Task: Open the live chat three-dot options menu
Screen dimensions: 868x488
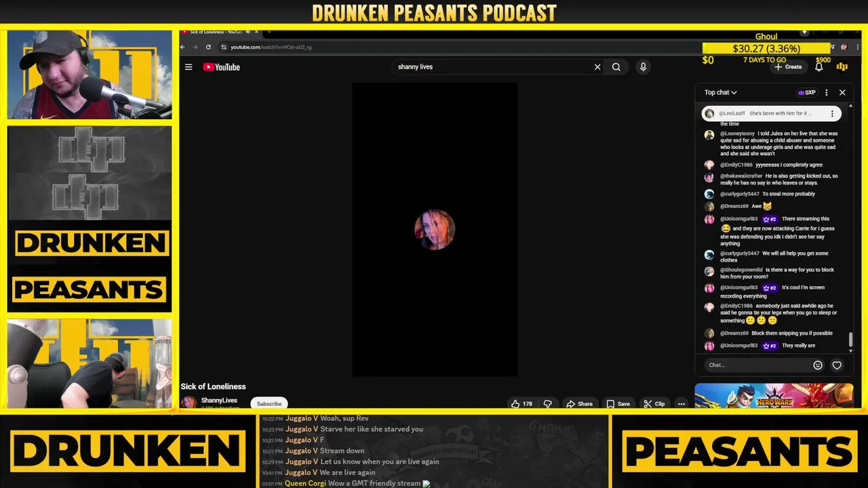Action: (826, 93)
